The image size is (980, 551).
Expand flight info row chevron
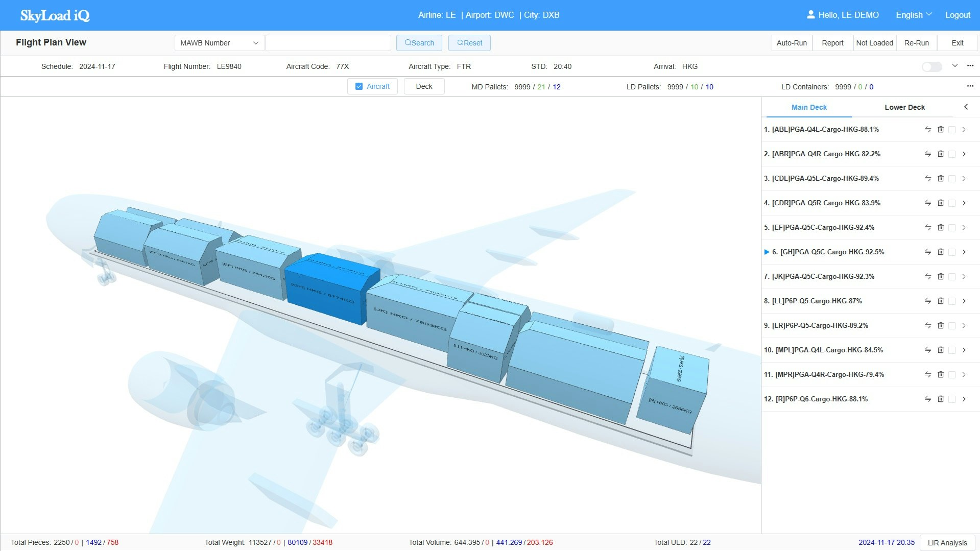tap(955, 66)
